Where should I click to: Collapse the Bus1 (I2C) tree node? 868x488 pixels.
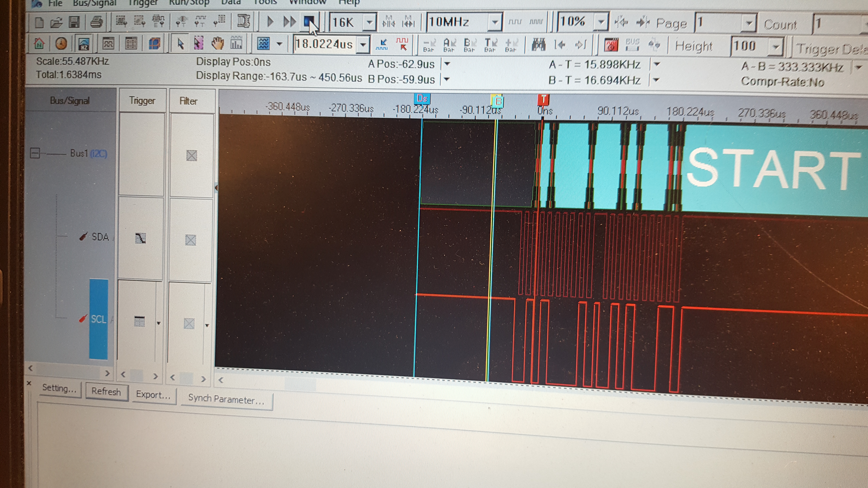point(35,153)
